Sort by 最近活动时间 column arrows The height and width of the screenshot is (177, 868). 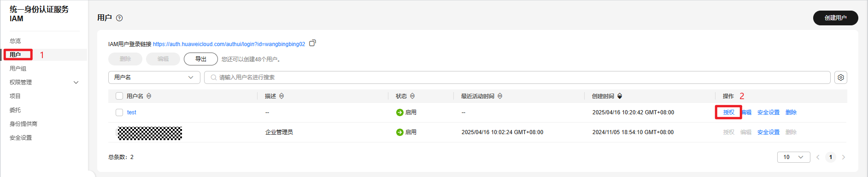pyautogui.click(x=500, y=96)
